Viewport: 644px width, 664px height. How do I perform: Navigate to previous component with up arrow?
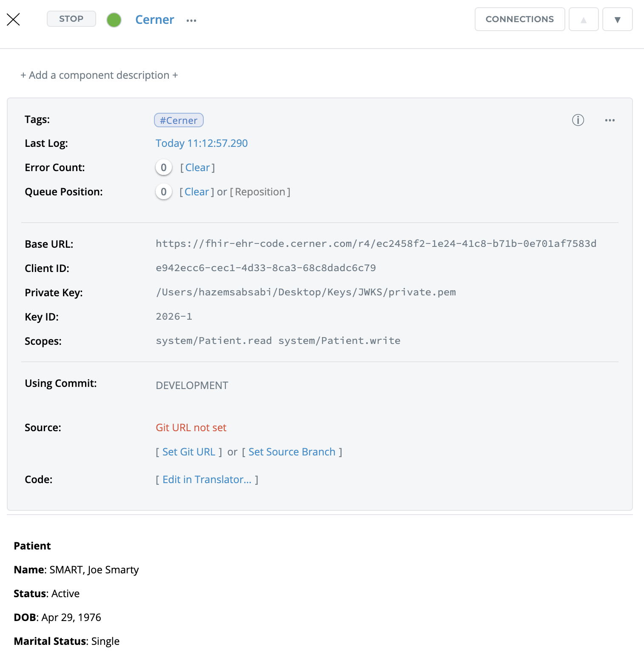(x=584, y=20)
